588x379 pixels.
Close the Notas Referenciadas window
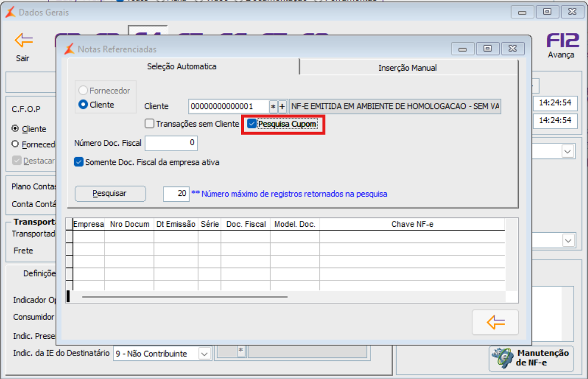click(512, 49)
